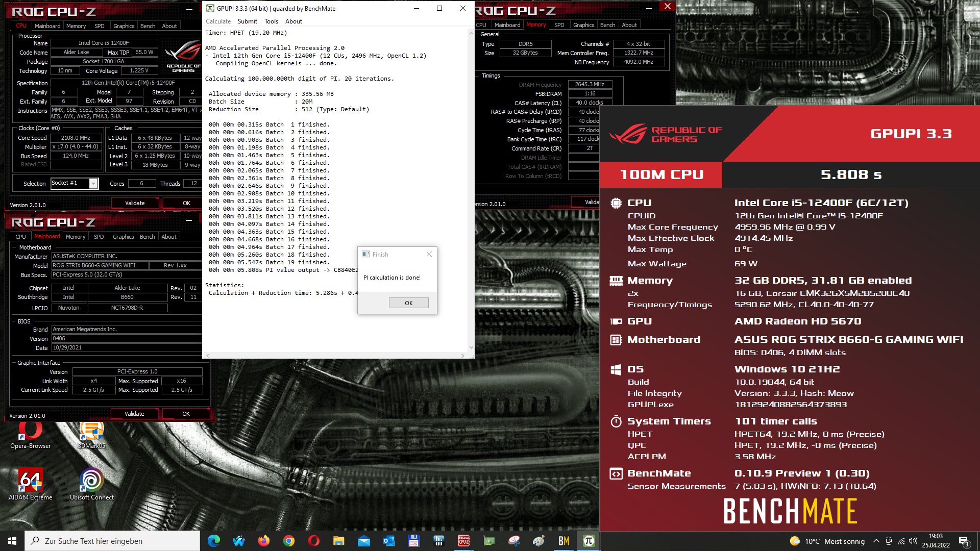Screen dimensions: 980x551
Task: Switch to GPUPI pi icon on the taskbar
Action: pos(589,541)
